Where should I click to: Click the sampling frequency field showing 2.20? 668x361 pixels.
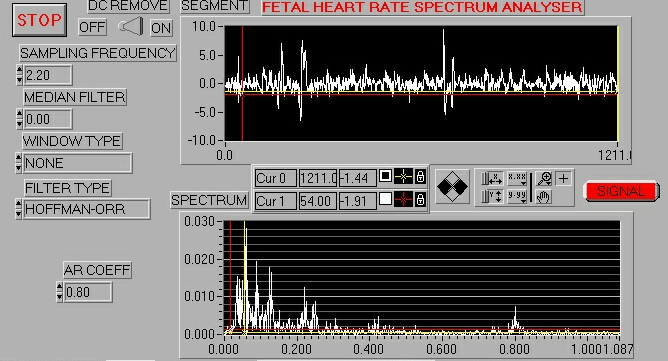click(x=48, y=75)
